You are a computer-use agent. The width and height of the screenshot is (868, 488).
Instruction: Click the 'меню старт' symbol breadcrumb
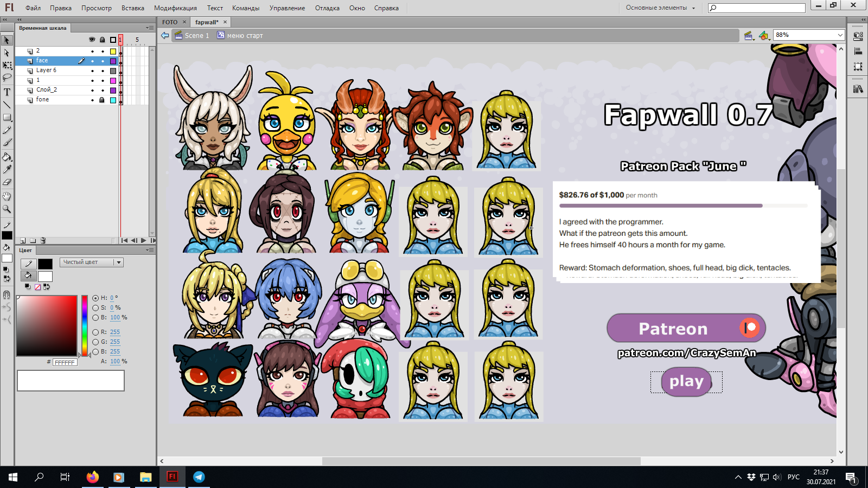point(240,36)
